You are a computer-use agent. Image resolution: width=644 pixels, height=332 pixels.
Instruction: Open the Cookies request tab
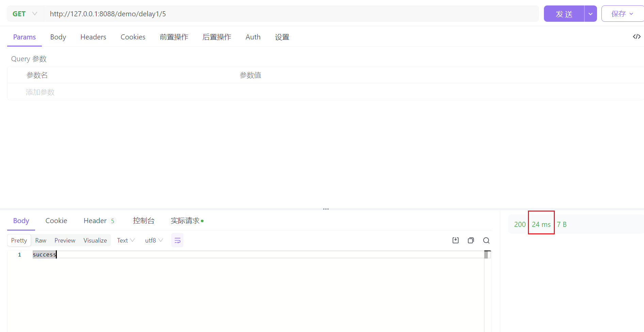tap(133, 37)
